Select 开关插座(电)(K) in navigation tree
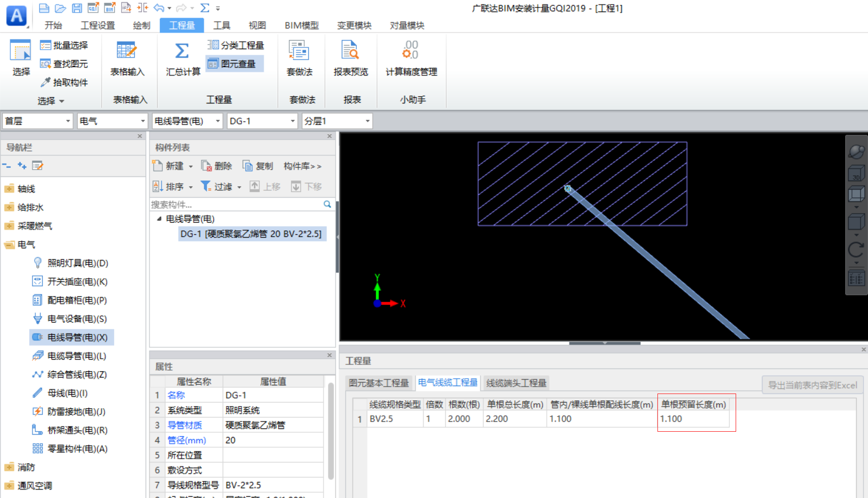 point(77,282)
